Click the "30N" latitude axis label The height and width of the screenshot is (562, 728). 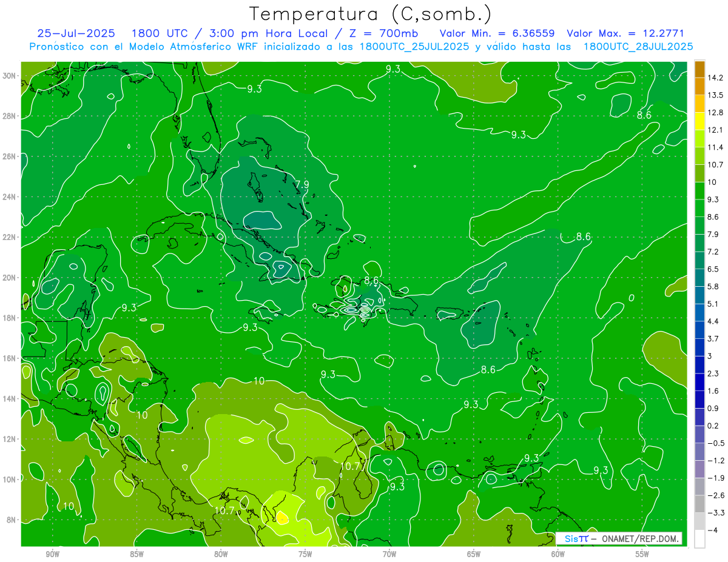click(x=10, y=75)
